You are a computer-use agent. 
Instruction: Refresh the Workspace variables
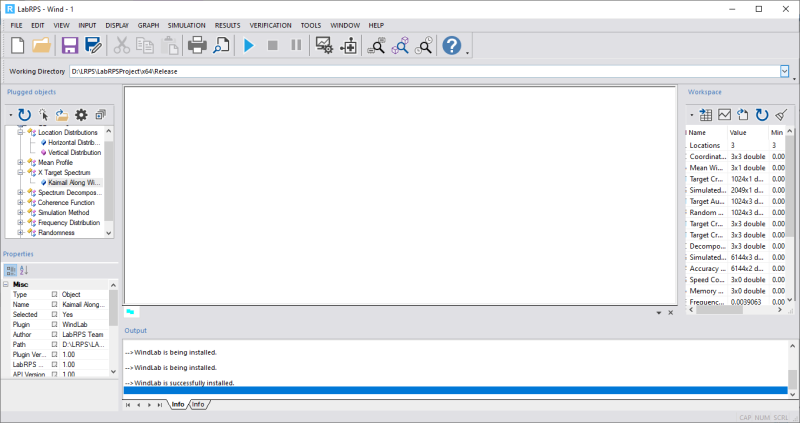[762, 115]
